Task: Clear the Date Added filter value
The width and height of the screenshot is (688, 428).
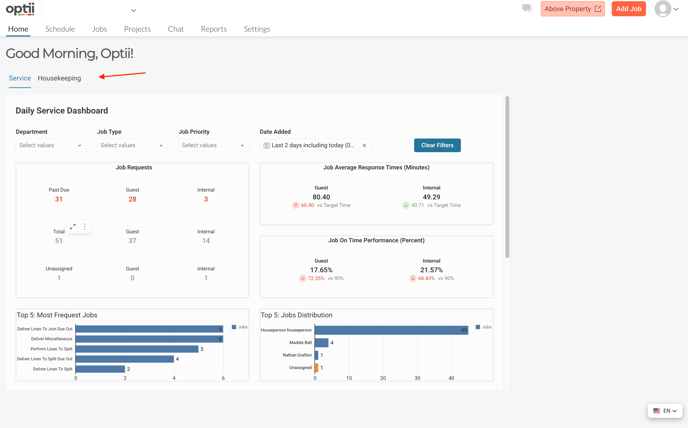Action: tap(364, 146)
